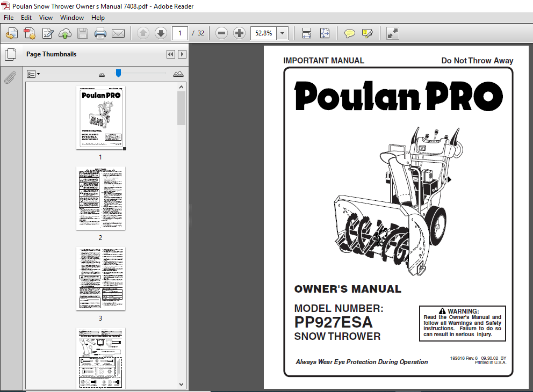The height and width of the screenshot is (392, 533).
Task: Click the 'Printed in U.S.A.' text
Action: [491, 363]
